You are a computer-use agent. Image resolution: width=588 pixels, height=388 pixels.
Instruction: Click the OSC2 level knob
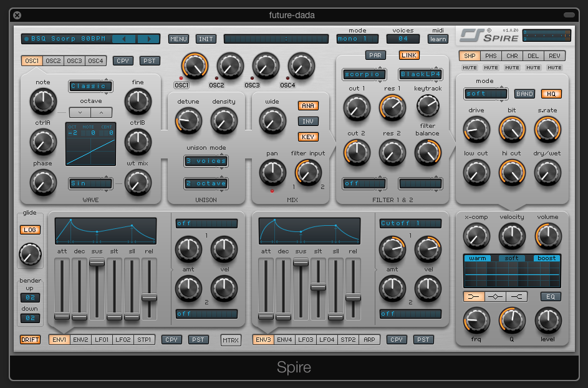point(230,65)
